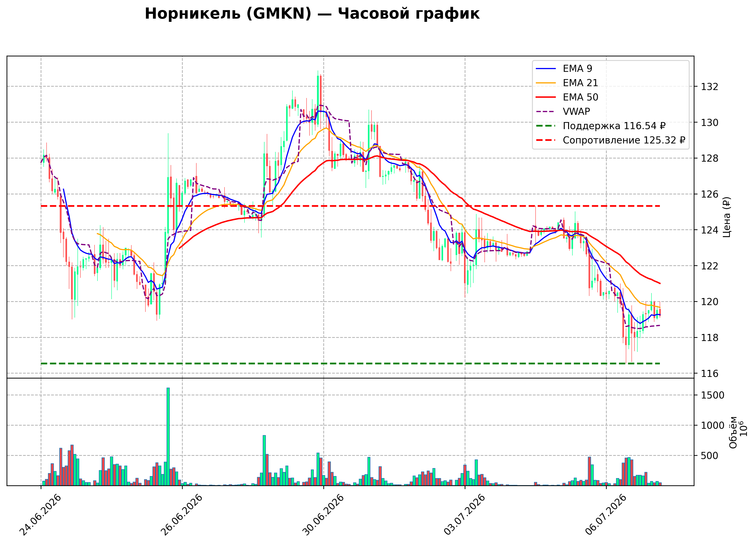Click the Поддержка 116.54 ₽ legend label

tap(614, 126)
